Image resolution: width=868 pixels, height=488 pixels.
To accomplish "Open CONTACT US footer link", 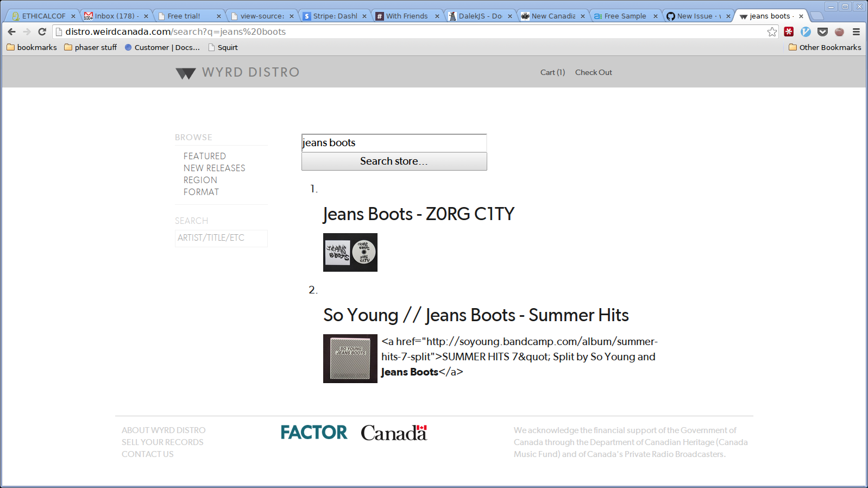I will 147,454.
